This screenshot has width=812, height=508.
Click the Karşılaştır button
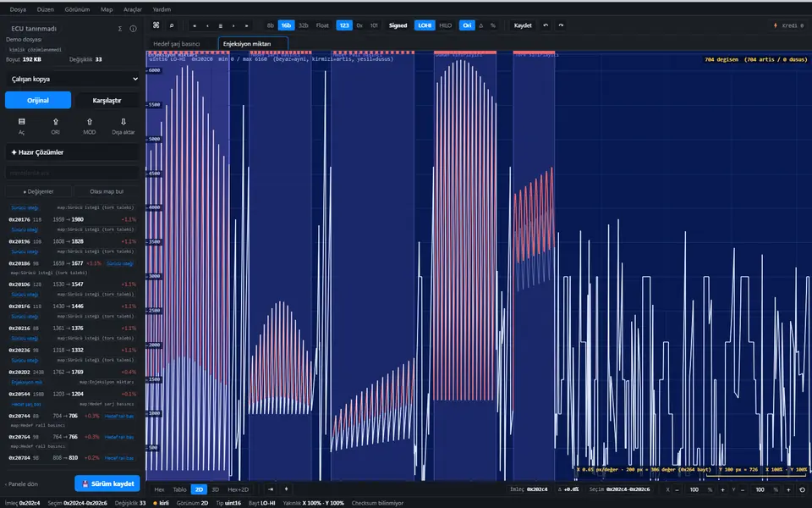click(107, 100)
